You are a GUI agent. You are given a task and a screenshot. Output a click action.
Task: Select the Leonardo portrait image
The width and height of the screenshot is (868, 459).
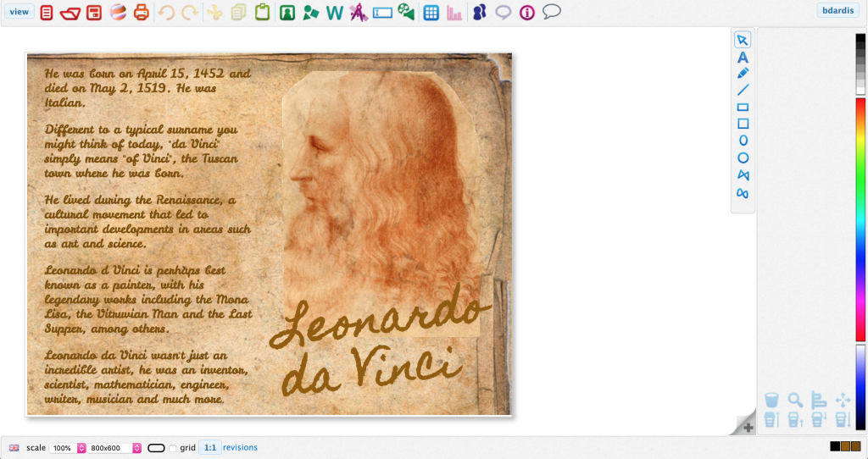click(x=382, y=203)
